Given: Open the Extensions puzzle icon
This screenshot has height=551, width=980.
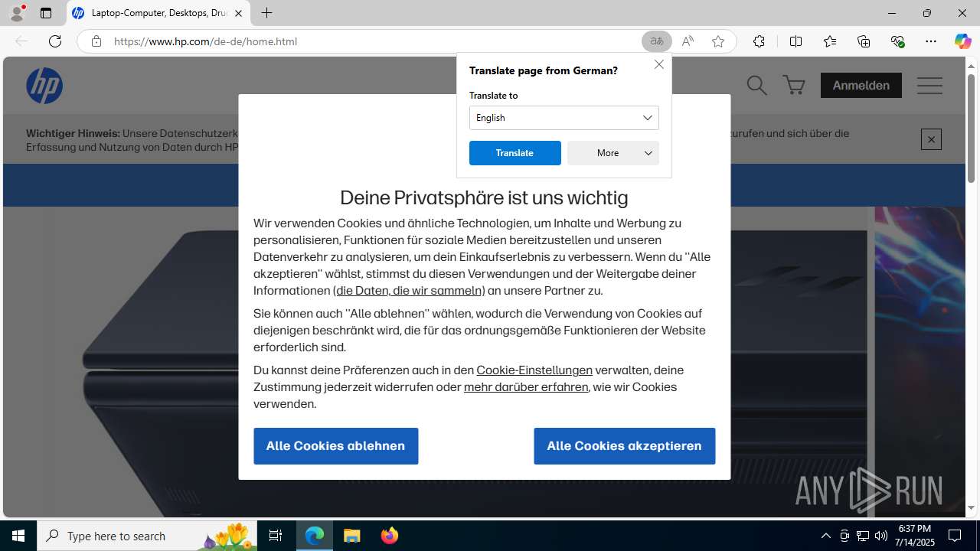Looking at the screenshot, I should [x=759, y=41].
